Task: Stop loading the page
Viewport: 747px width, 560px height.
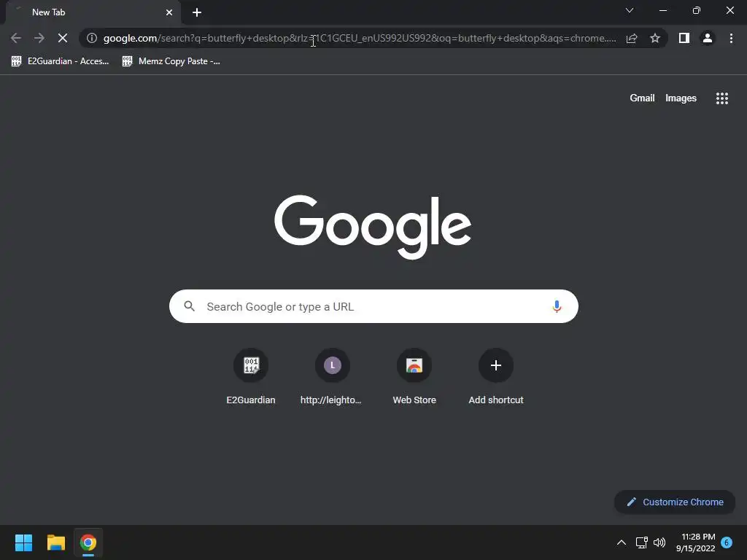Action: 63,38
